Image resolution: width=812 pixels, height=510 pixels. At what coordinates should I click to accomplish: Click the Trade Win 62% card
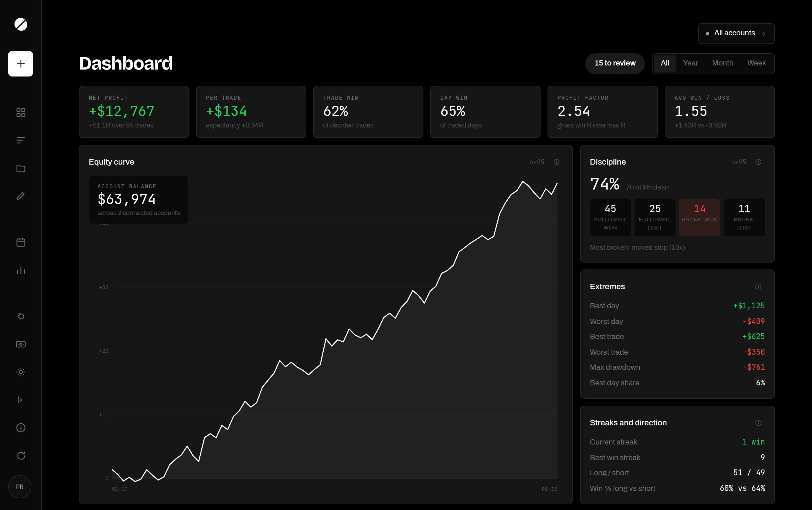[x=368, y=112]
